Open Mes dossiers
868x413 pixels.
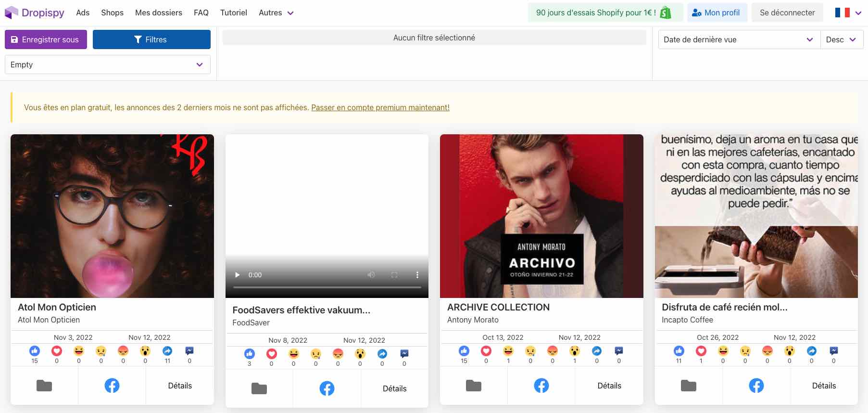pyautogui.click(x=159, y=13)
